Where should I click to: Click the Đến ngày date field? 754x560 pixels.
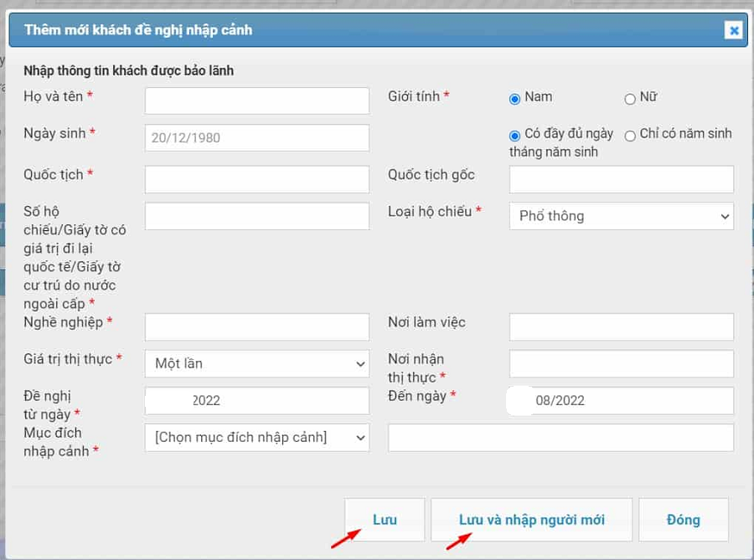(x=621, y=400)
